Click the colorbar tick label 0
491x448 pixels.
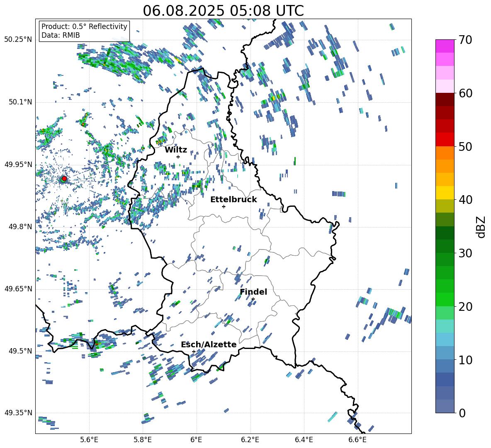[x=462, y=413]
